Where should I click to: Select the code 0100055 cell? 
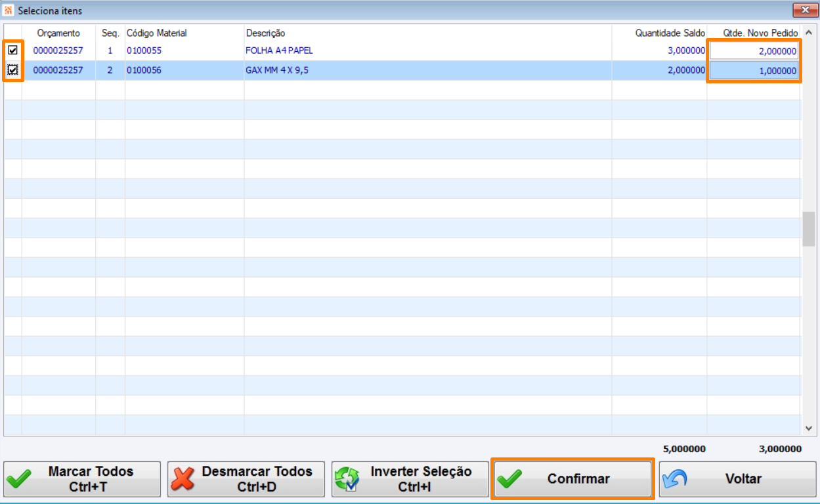click(x=144, y=51)
